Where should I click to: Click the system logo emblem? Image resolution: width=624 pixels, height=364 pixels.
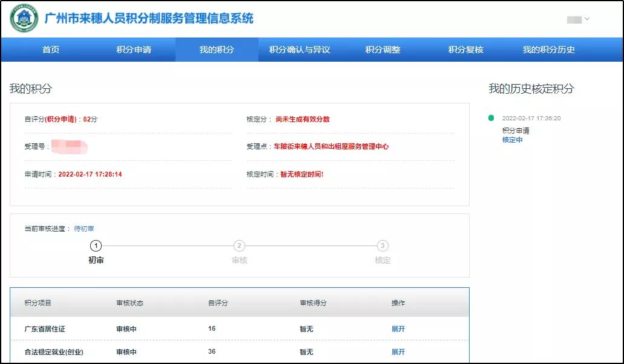24,18
